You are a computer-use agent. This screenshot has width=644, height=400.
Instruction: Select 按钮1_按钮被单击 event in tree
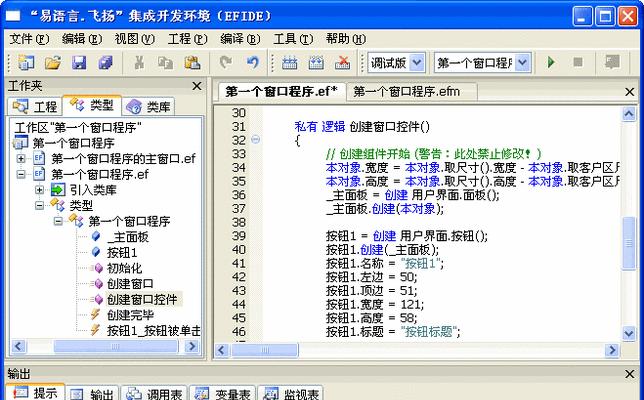(x=154, y=331)
